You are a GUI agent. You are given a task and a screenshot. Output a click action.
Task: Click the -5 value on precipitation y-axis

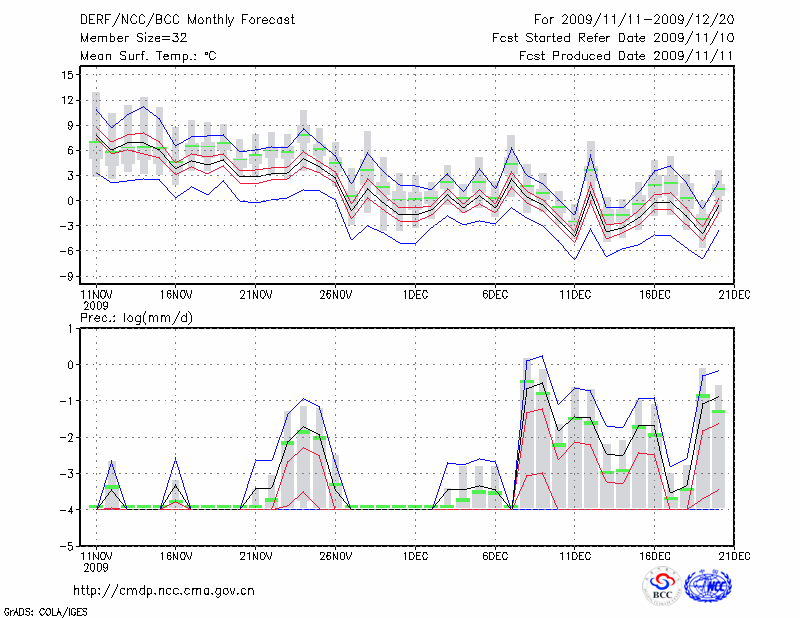point(68,547)
